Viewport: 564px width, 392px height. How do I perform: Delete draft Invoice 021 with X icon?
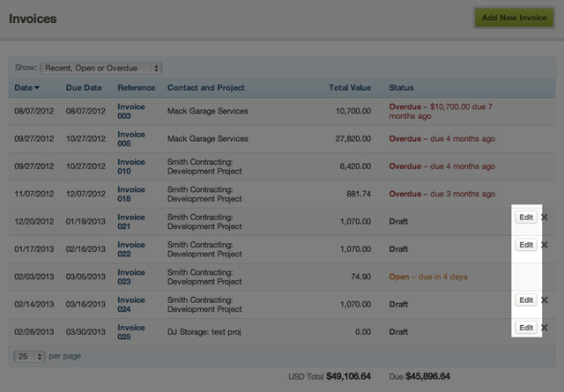point(544,217)
